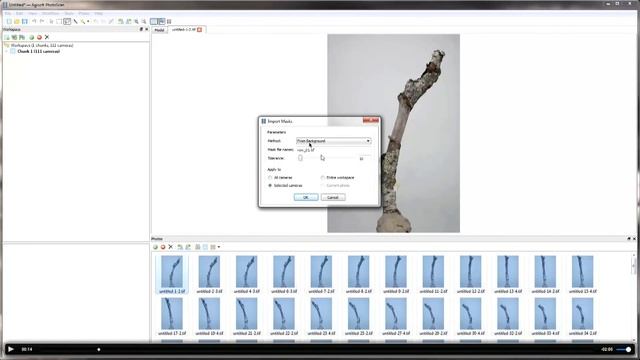Click the zoom in magnifier icon
Image resolution: width=640 pixels, height=360 pixels.
click(136, 21)
